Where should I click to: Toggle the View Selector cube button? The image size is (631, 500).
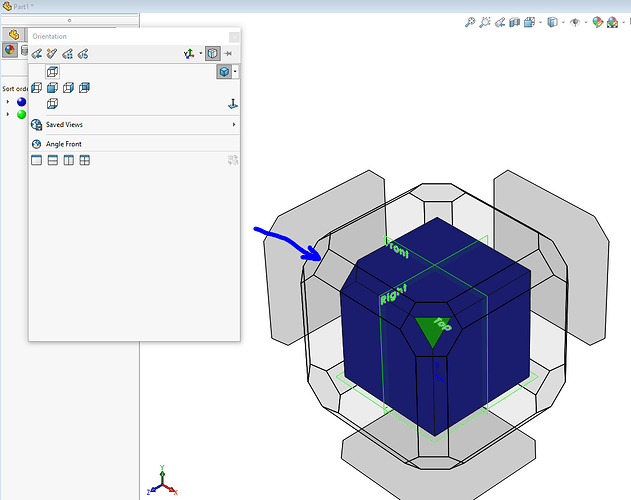[x=213, y=53]
